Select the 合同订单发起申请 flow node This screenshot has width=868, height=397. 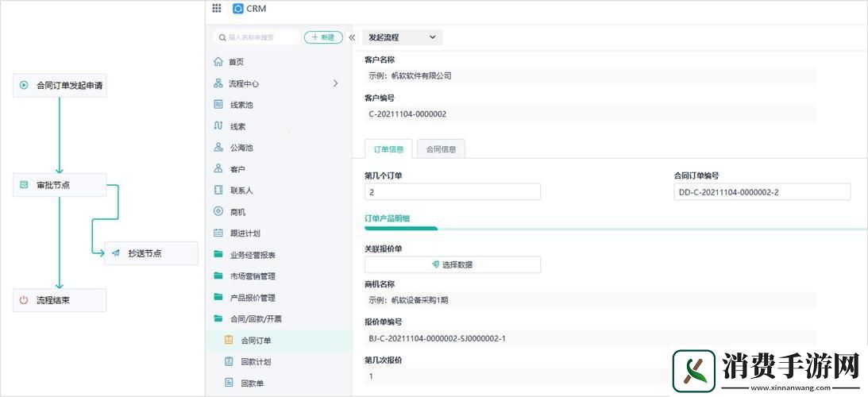(x=60, y=85)
